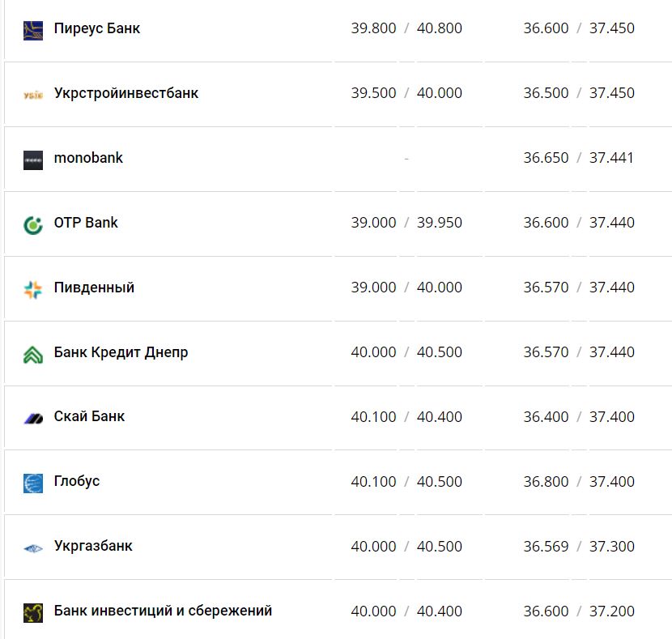Click the Банк инвестиций и сбережений logo
Image resolution: width=672 pixels, height=639 pixels.
(33, 612)
